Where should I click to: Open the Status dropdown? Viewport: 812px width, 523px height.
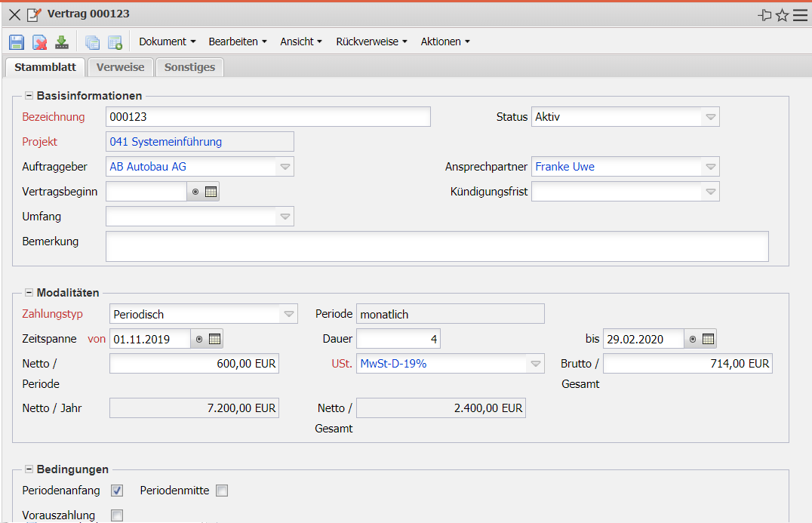point(709,117)
